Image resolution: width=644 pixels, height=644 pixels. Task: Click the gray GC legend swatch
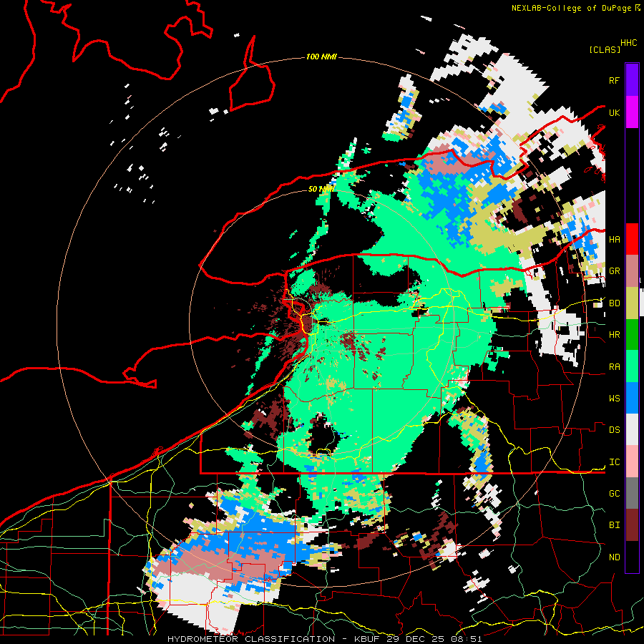coord(632,493)
